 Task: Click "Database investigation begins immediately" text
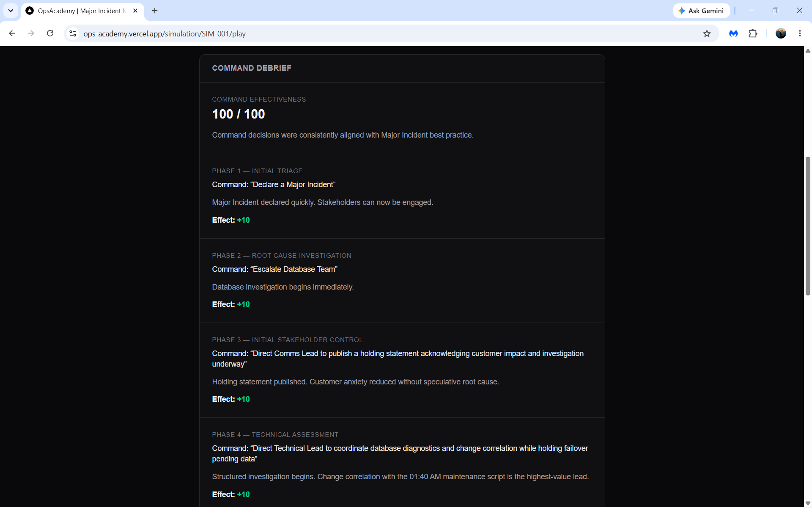[x=283, y=287]
